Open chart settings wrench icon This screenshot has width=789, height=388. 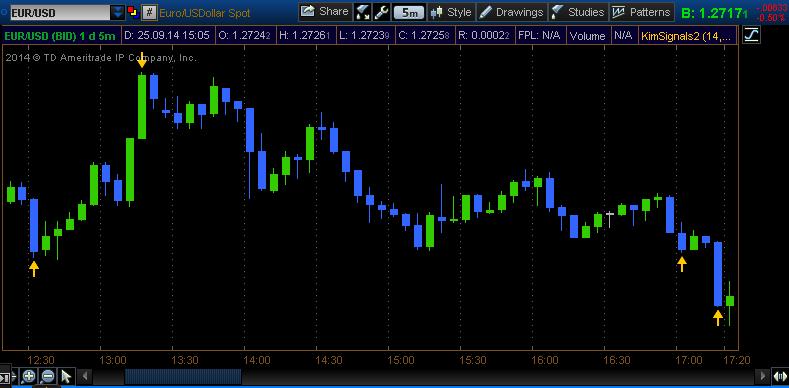point(381,12)
